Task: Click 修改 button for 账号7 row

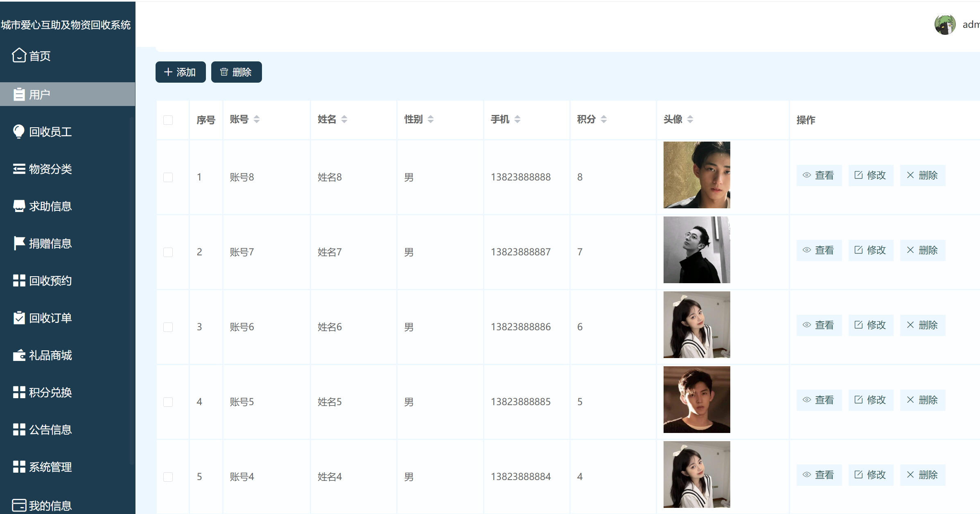Action: [870, 250]
